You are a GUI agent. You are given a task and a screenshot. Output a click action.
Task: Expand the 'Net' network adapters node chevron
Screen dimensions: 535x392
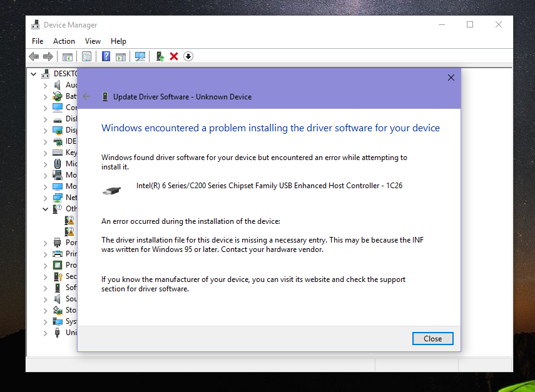coord(46,198)
